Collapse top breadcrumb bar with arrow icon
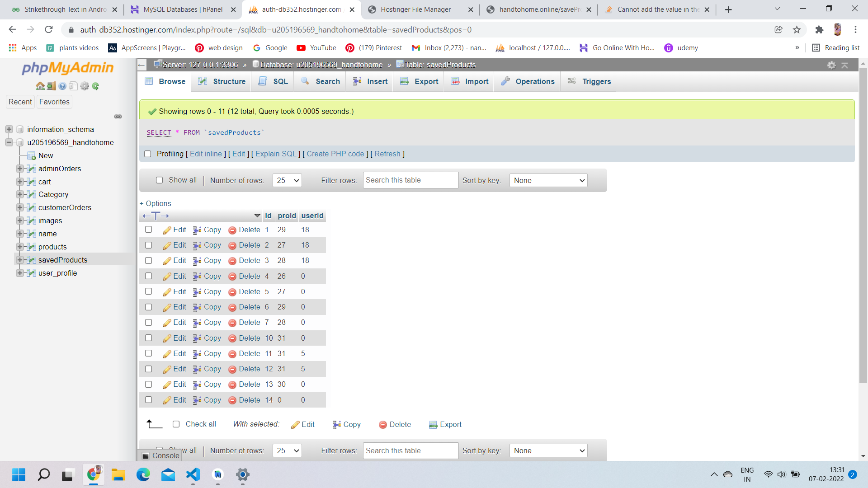 (844, 65)
